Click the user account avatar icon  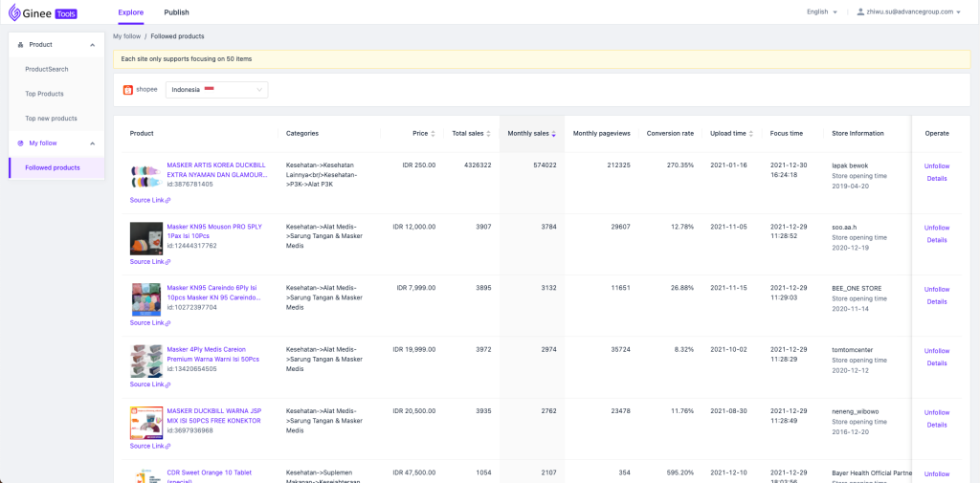[x=860, y=11]
